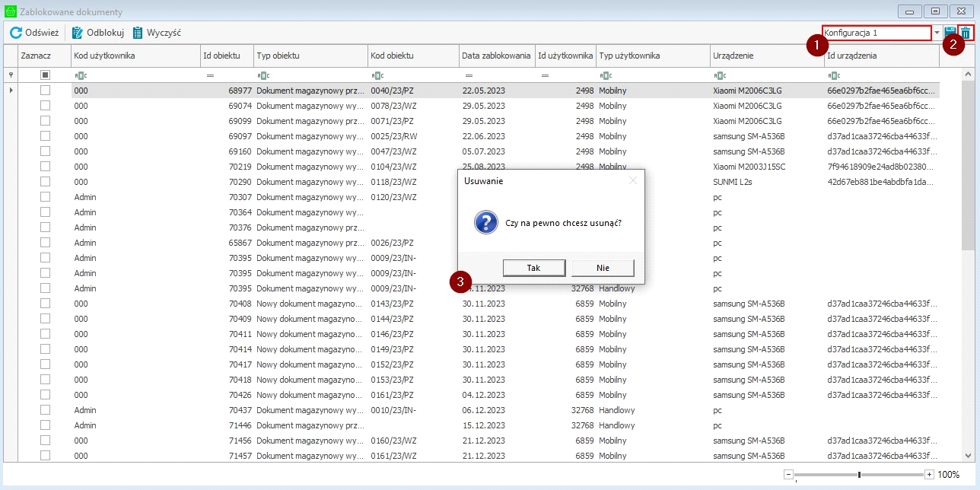This screenshot has width=980, height=490.
Task: Click the zoom out minus button
Action: click(789, 474)
